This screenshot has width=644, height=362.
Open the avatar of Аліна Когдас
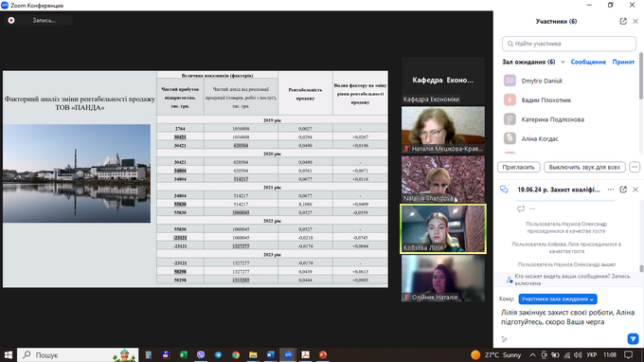[x=510, y=138]
